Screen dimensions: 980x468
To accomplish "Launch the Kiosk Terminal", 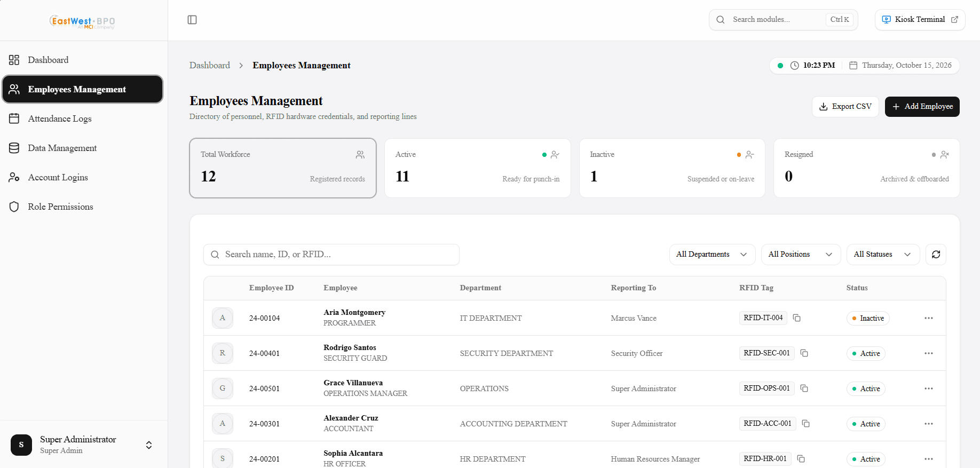I will [x=920, y=20].
